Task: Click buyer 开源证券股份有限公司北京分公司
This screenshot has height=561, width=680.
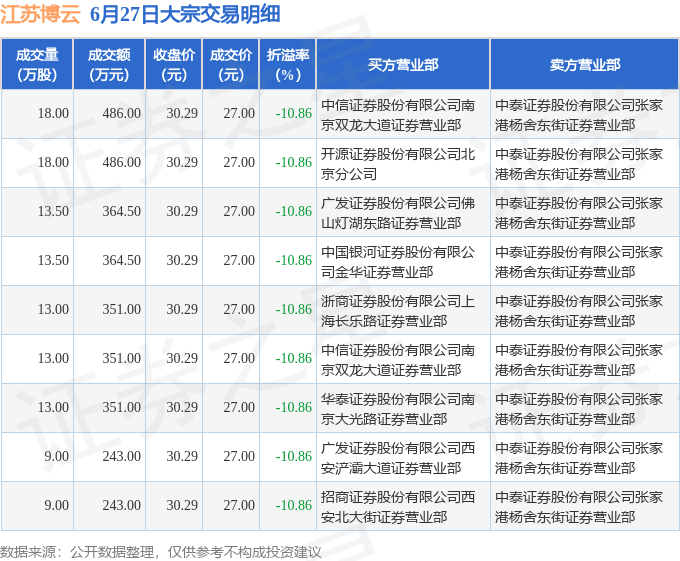Action: [x=398, y=163]
